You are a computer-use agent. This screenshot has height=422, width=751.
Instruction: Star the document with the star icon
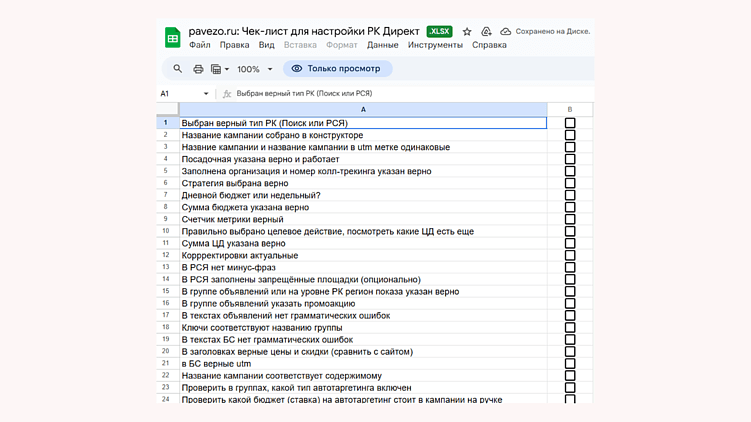[467, 32]
